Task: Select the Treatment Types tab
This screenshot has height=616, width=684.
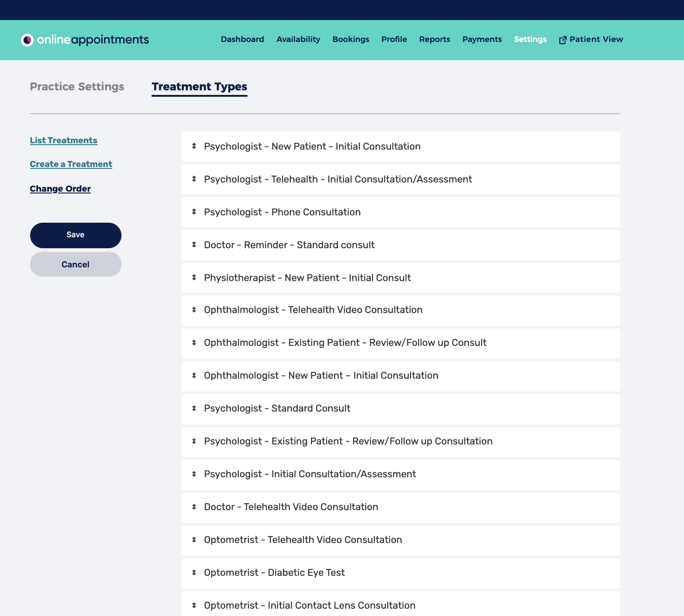Action: coord(199,87)
